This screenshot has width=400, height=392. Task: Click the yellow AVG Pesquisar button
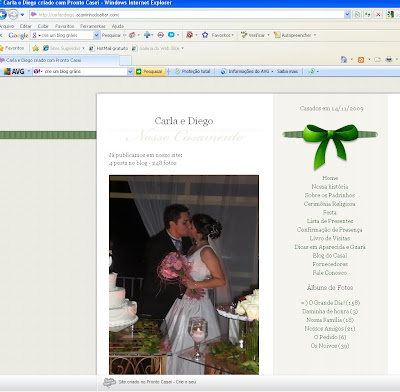point(150,71)
